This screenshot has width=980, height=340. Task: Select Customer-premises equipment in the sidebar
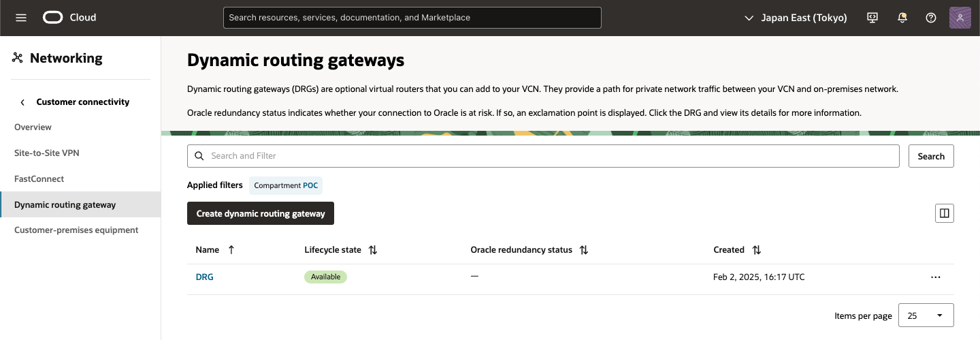76,230
